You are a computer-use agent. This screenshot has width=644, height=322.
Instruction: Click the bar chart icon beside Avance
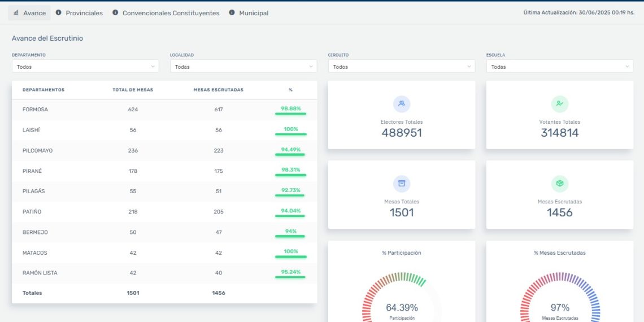(16, 13)
